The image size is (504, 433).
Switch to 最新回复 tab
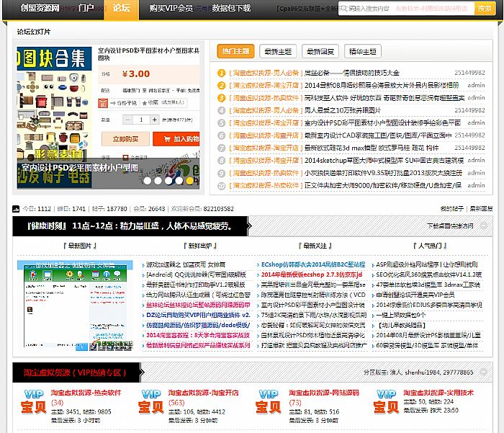320,51
